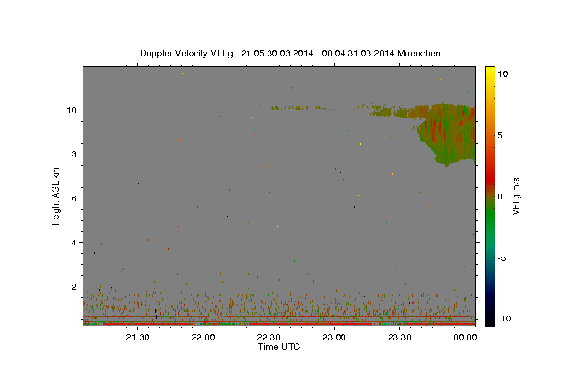Click the 22:00 time tick label

[203, 338]
